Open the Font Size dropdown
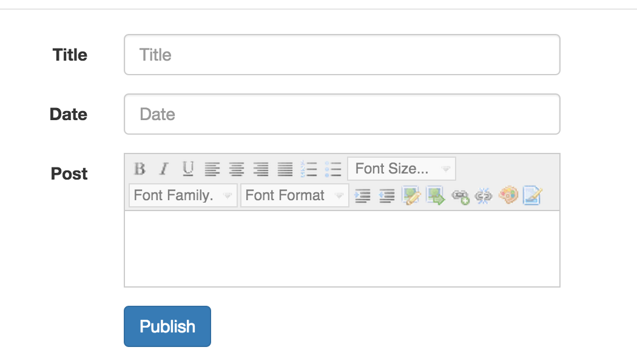 pos(402,169)
